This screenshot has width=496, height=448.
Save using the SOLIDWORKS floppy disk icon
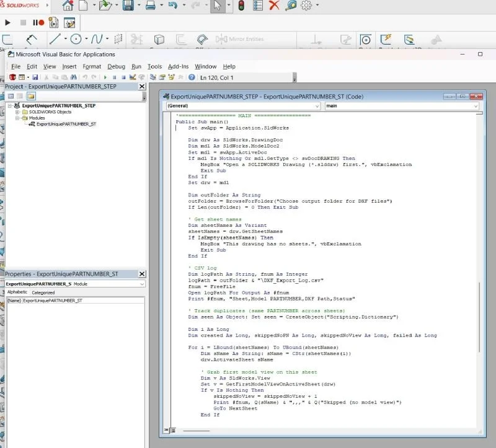[128, 6]
